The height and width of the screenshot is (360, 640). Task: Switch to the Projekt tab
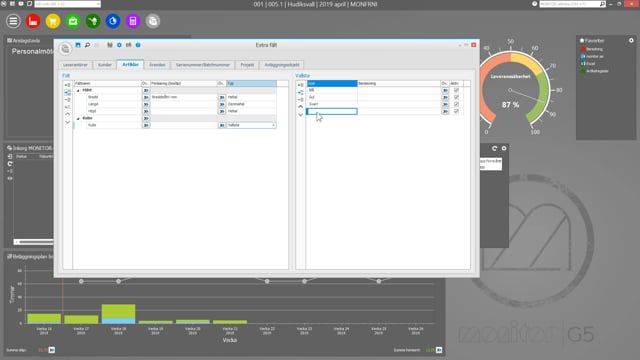click(x=247, y=65)
